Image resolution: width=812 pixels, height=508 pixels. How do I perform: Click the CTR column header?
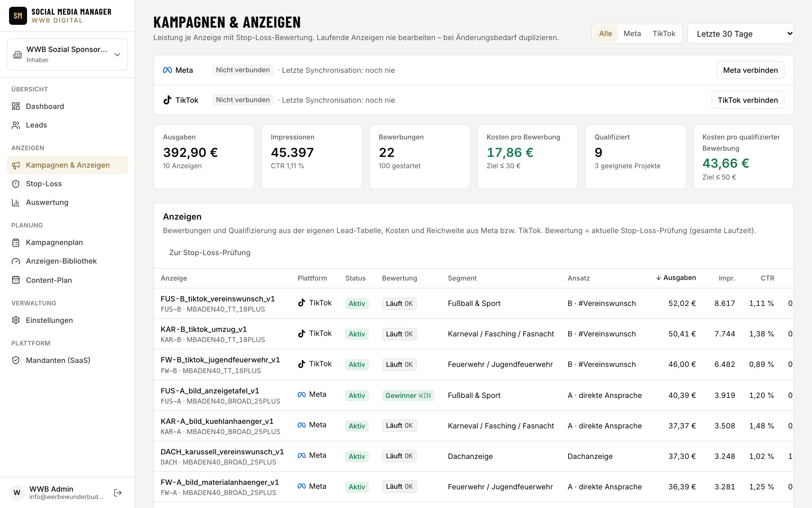(x=767, y=278)
